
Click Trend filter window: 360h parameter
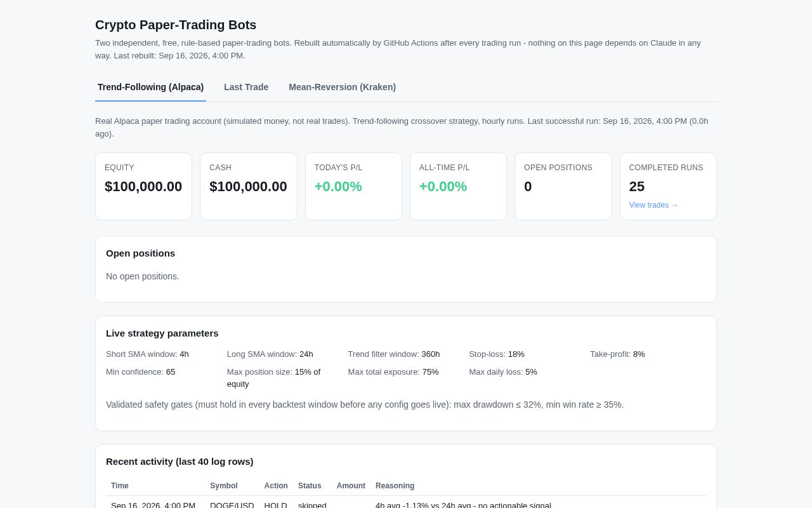[394, 354]
